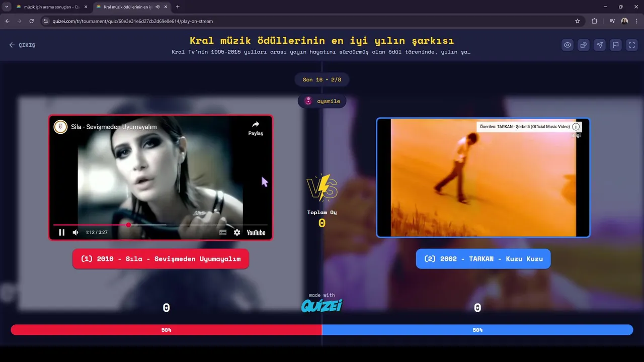Click the aysmile user badge

322,101
